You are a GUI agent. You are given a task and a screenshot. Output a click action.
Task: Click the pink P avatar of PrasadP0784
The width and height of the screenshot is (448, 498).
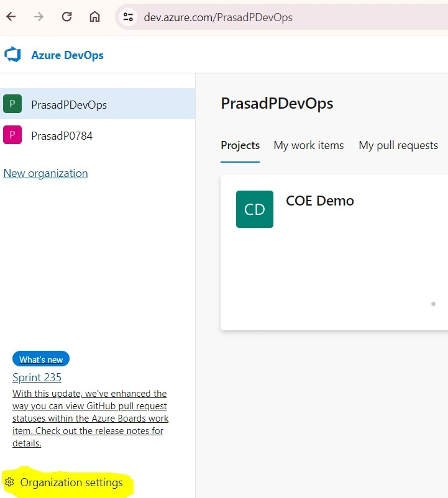(12, 135)
